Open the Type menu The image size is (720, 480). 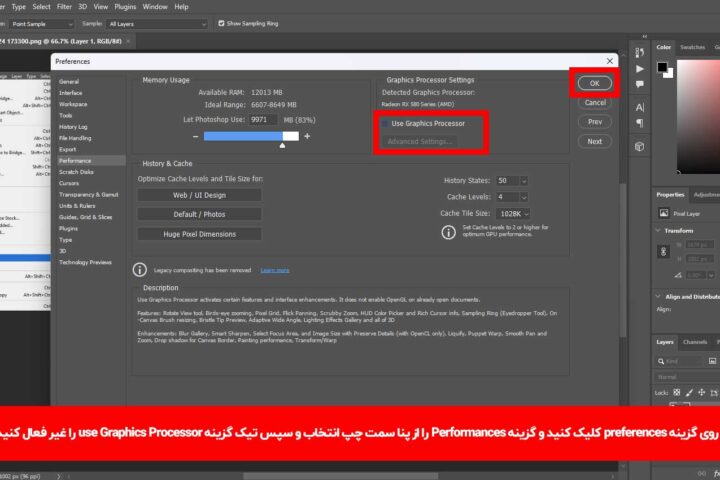[x=19, y=7]
